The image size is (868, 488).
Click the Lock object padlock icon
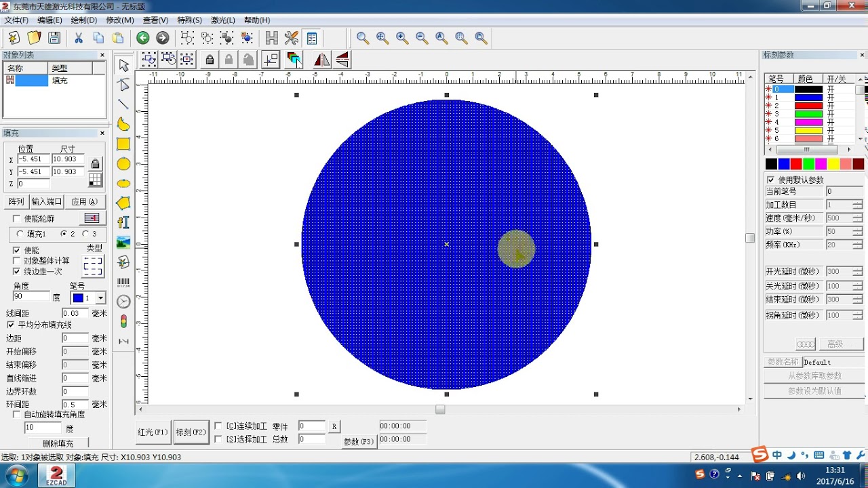click(x=210, y=60)
